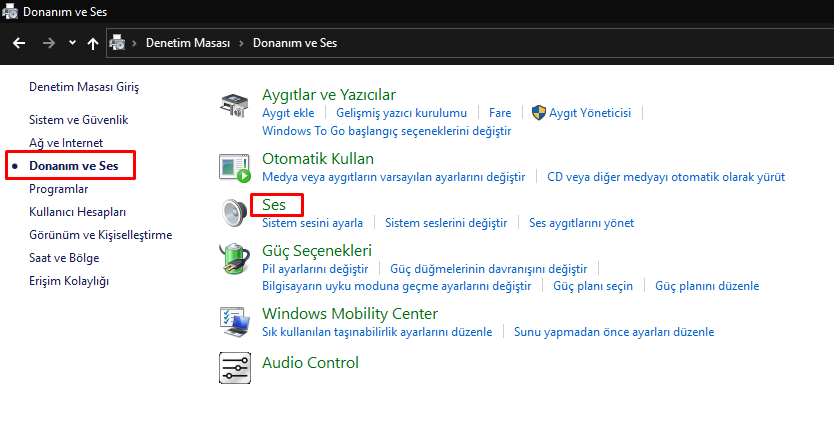Click the Windows Mobility Center laptop icon
Image resolution: width=834 pixels, height=431 pixels.
click(x=235, y=322)
